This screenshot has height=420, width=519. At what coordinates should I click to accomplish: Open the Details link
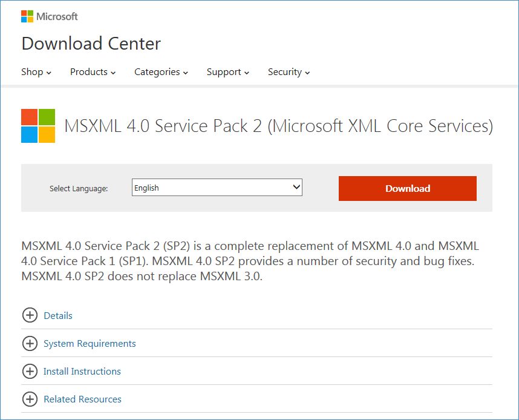(58, 316)
